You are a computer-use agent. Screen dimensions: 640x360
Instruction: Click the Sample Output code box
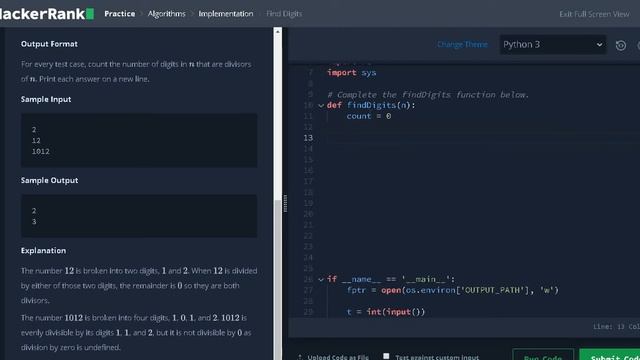pos(139,216)
